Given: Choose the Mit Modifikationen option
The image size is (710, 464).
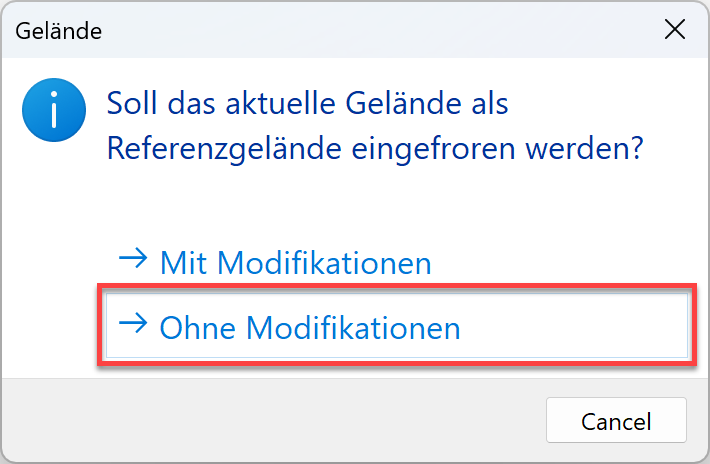Looking at the screenshot, I should coord(295,263).
